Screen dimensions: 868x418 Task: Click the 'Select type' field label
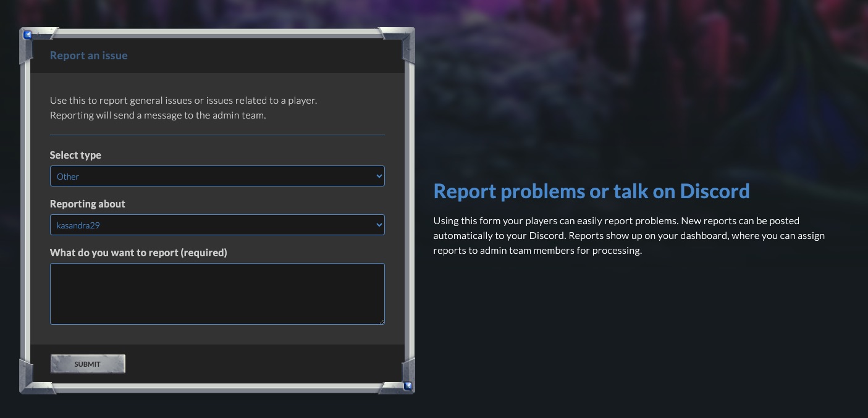pos(75,155)
